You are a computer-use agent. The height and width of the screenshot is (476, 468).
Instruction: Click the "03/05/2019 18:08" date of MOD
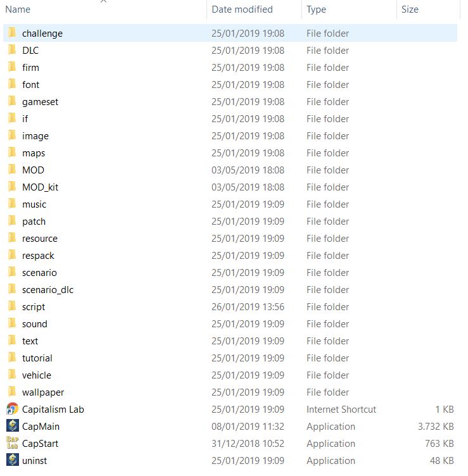pos(248,170)
